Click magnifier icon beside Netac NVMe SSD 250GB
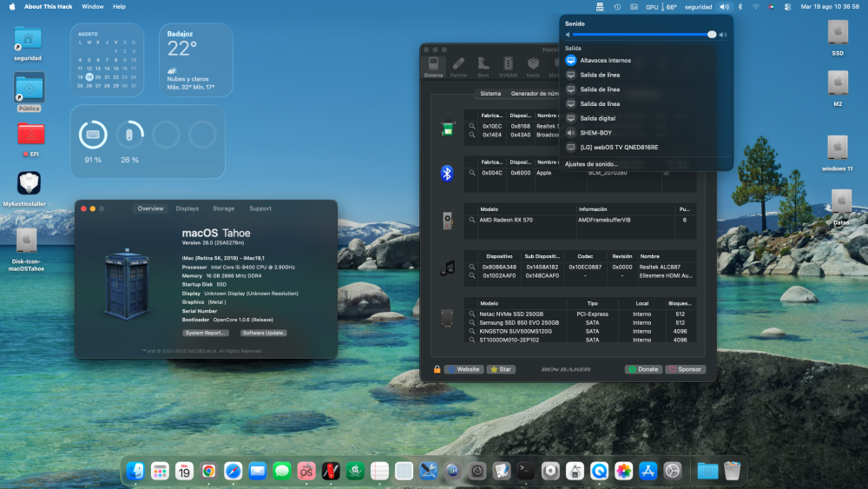The width and height of the screenshot is (868, 489). click(472, 314)
